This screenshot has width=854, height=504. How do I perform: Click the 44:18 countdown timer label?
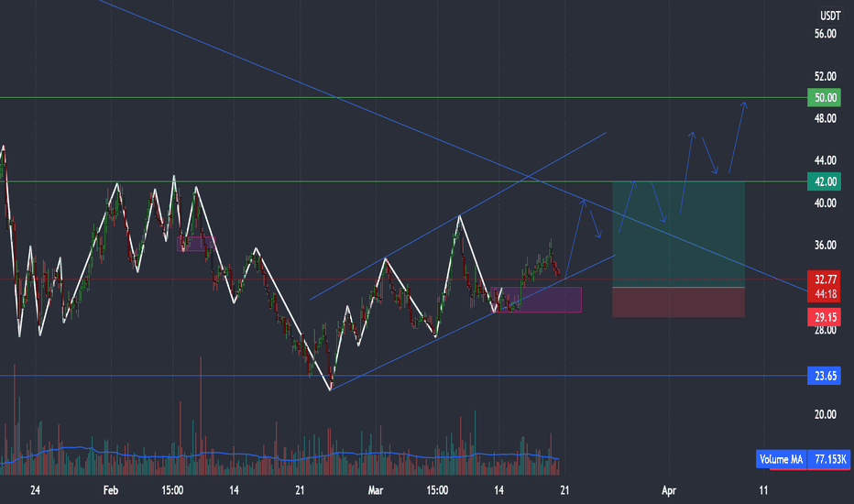tap(824, 294)
